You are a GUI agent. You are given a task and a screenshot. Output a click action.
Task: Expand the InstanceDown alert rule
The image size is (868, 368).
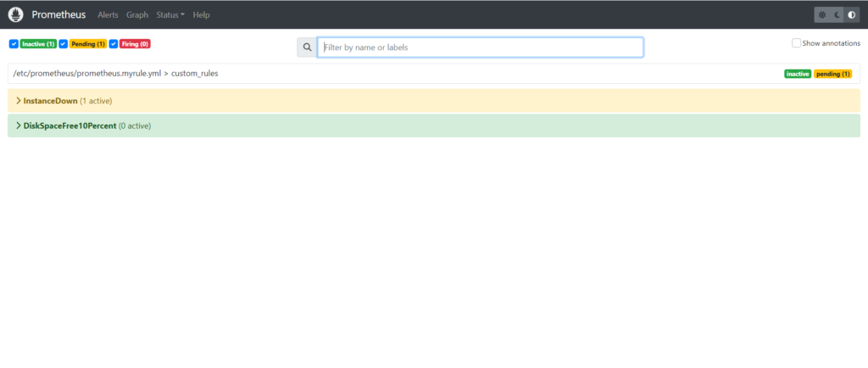pyautogui.click(x=434, y=101)
